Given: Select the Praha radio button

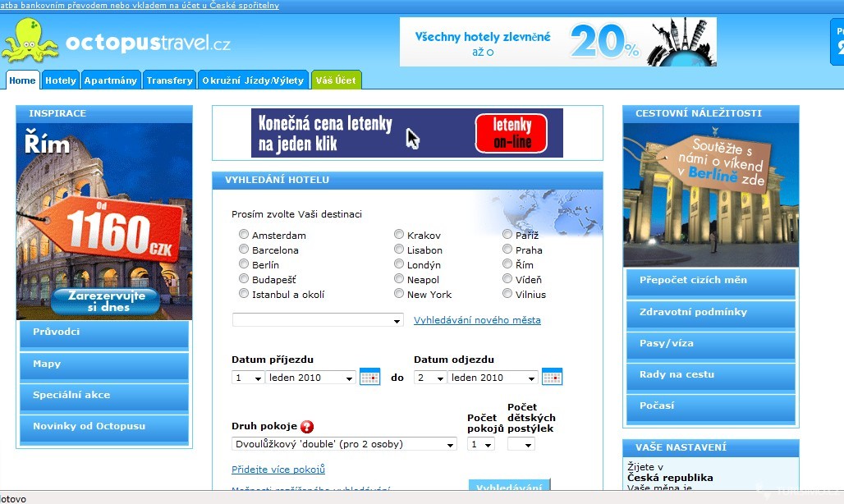Looking at the screenshot, I should tap(507, 249).
